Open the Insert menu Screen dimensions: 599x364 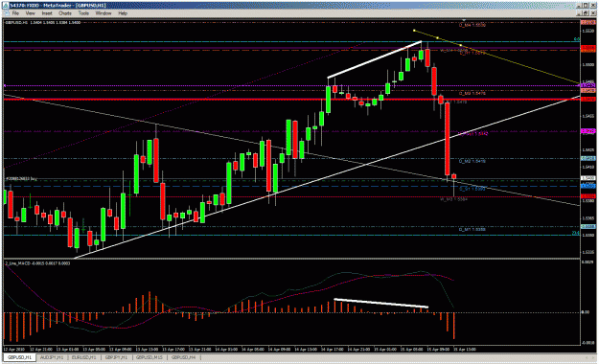pyautogui.click(x=47, y=13)
